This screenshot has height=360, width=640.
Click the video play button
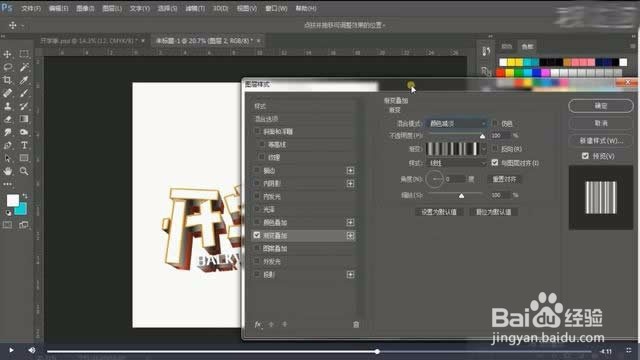click(11, 350)
